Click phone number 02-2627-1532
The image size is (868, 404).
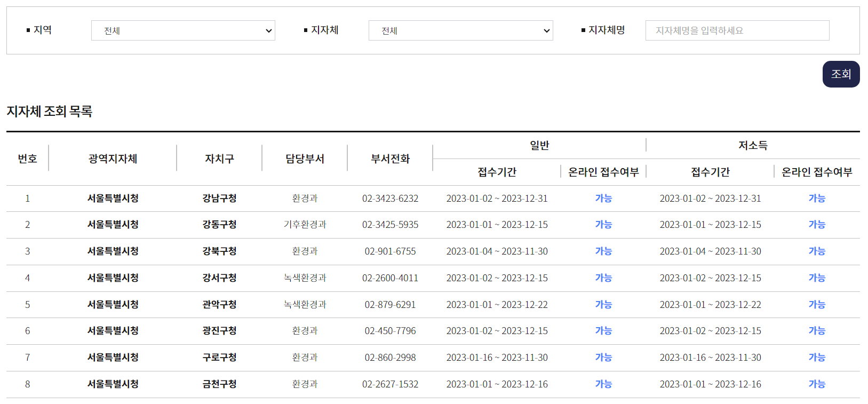coord(390,384)
